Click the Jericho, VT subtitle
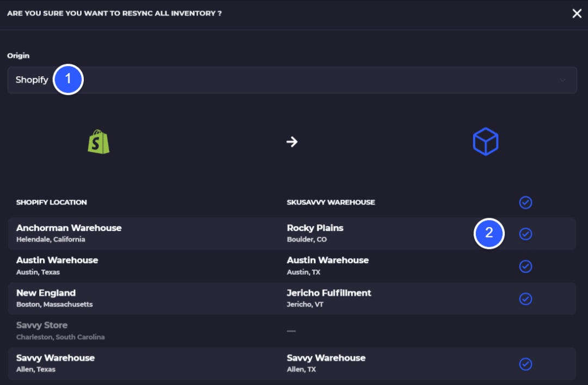Image resolution: width=588 pixels, height=385 pixels. tap(305, 304)
